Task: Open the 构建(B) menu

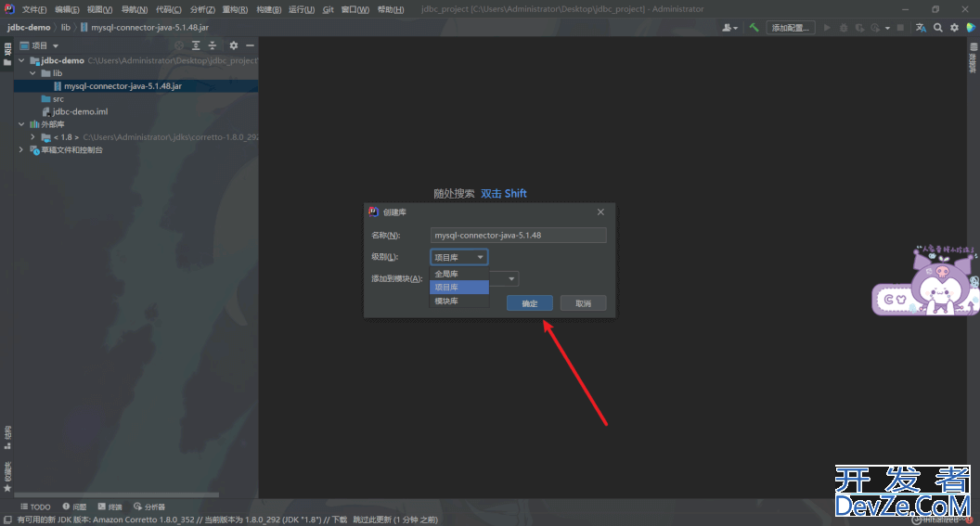Action: [x=269, y=9]
